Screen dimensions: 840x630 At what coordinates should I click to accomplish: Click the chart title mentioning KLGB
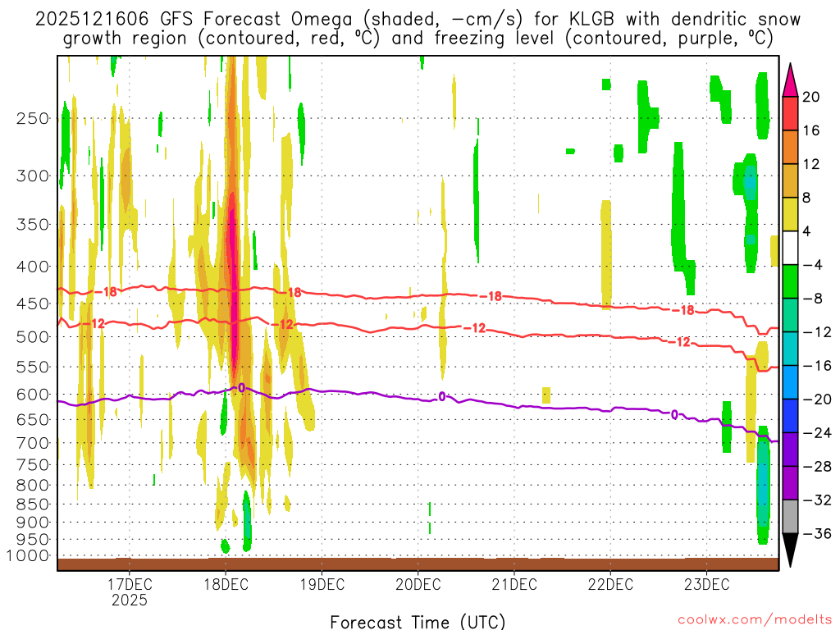tap(418, 29)
